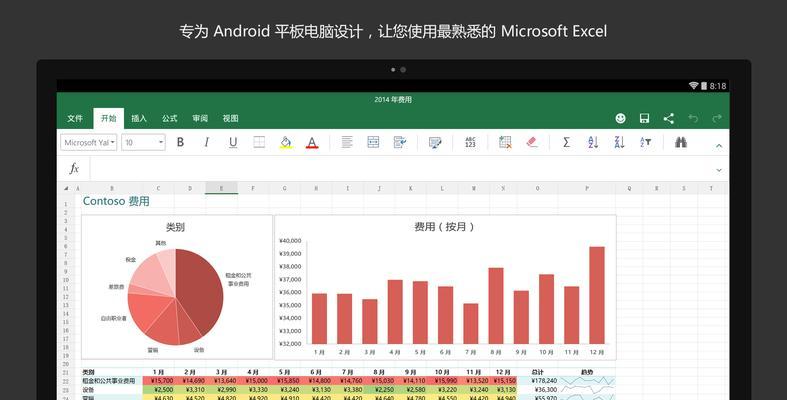Sort descending Z to A
This screenshot has height=400, width=787.
[x=619, y=143]
